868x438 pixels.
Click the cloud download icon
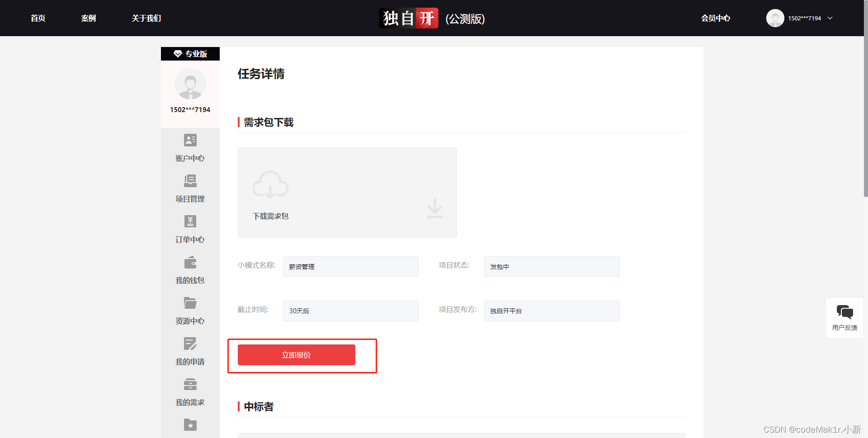click(x=270, y=185)
